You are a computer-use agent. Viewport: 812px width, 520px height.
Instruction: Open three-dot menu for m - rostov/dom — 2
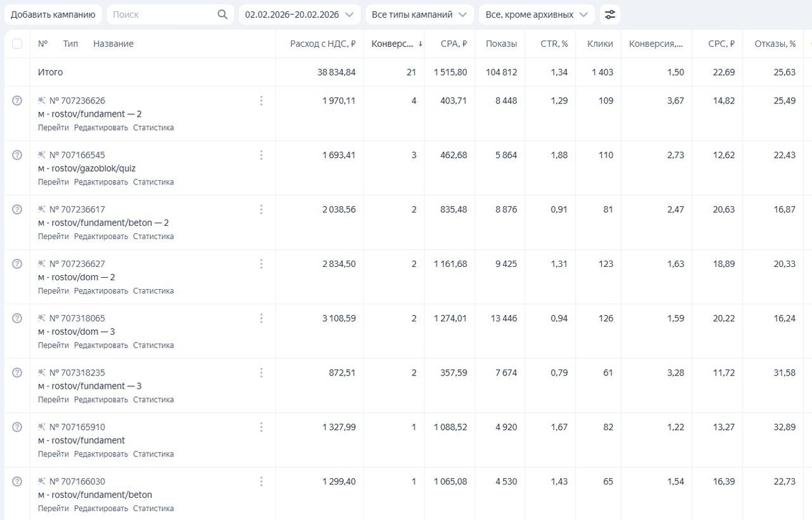click(x=261, y=264)
